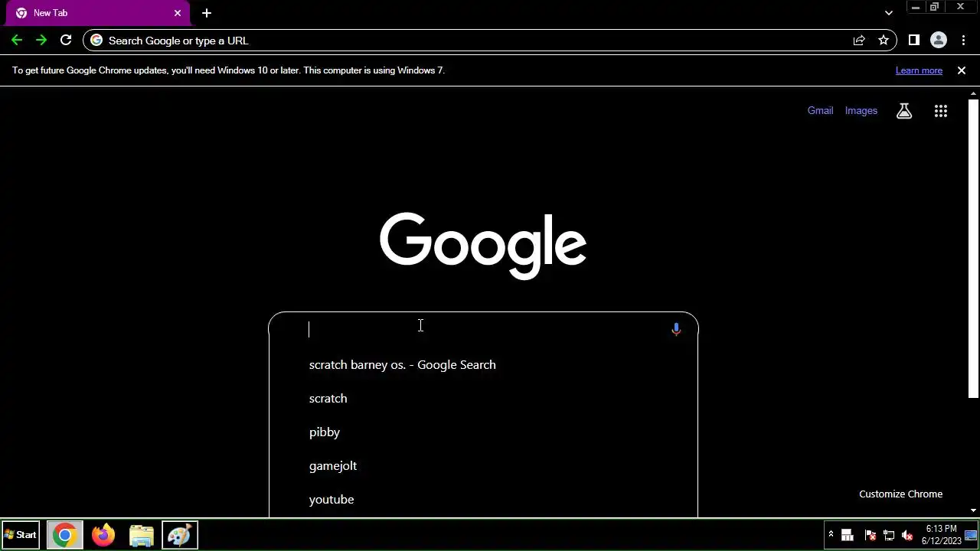
Task: Share this page icon in address bar
Action: point(859,41)
